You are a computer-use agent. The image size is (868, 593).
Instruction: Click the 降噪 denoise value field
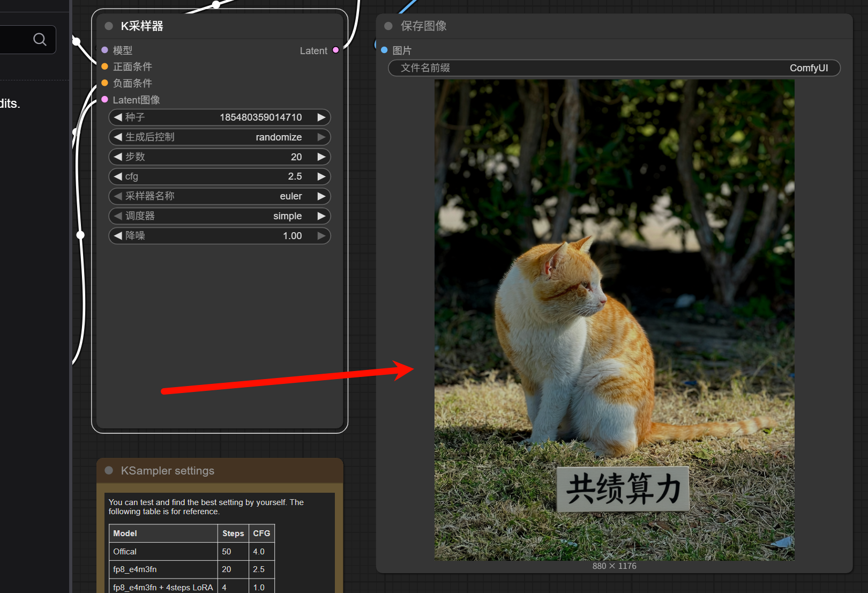[220, 236]
